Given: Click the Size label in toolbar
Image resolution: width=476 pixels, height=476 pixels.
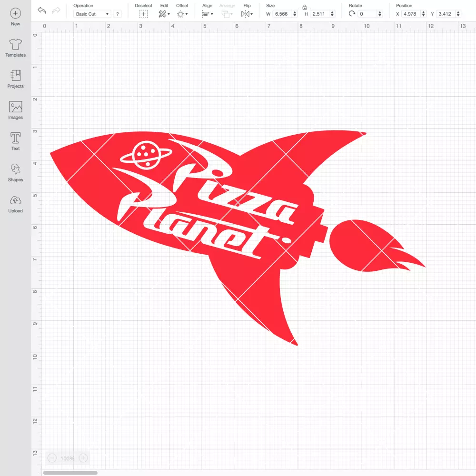Looking at the screenshot, I should [x=270, y=5].
